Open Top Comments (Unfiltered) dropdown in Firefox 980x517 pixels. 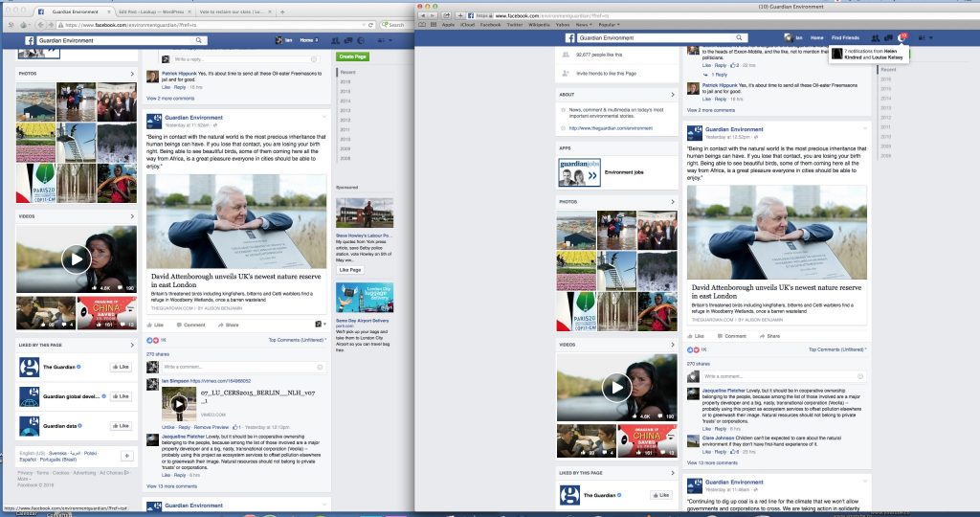click(298, 340)
